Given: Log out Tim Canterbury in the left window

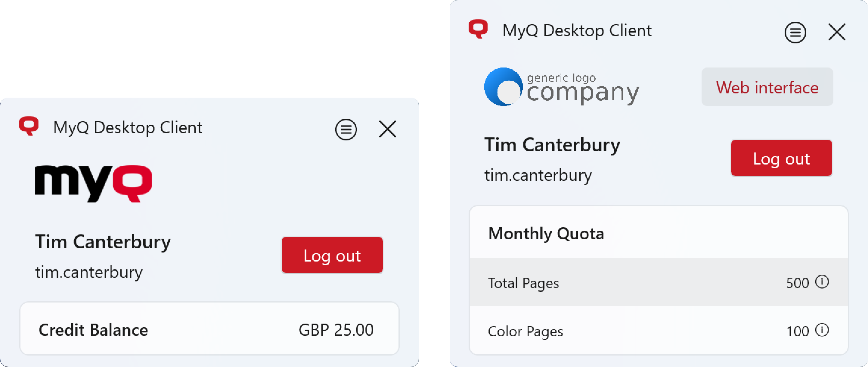Looking at the screenshot, I should [x=332, y=255].
